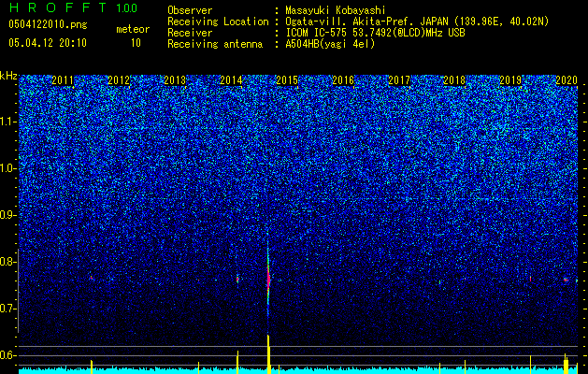Click the red echo near the 2020 marker
Screen dimensions: 588x374
(x=566, y=280)
